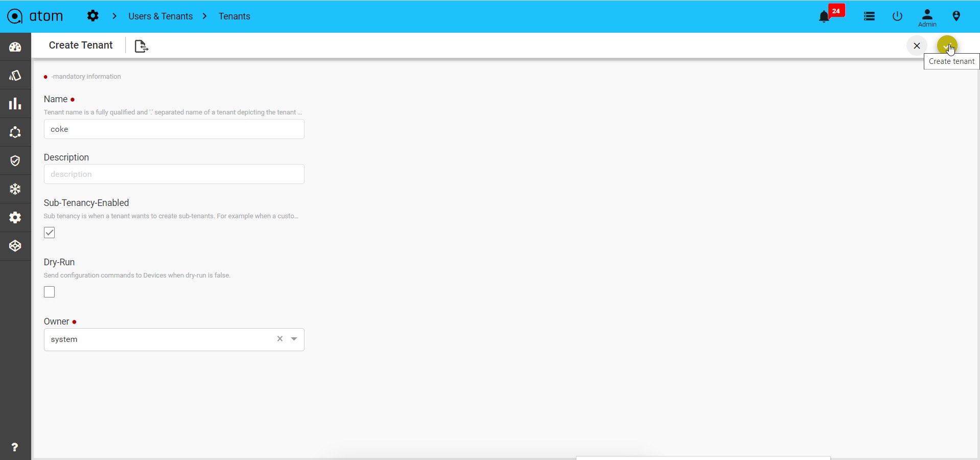Clear the Owner selection system
Viewport: 980px width, 460px height.
280,339
